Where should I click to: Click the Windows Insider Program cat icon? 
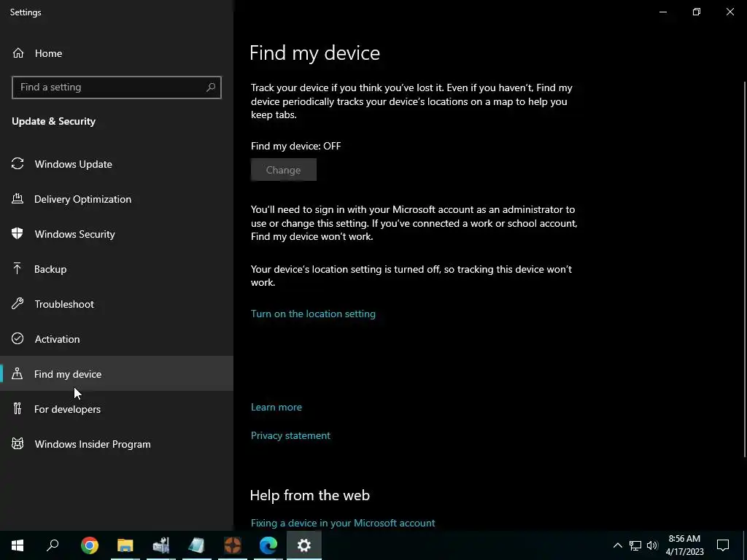point(18,444)
